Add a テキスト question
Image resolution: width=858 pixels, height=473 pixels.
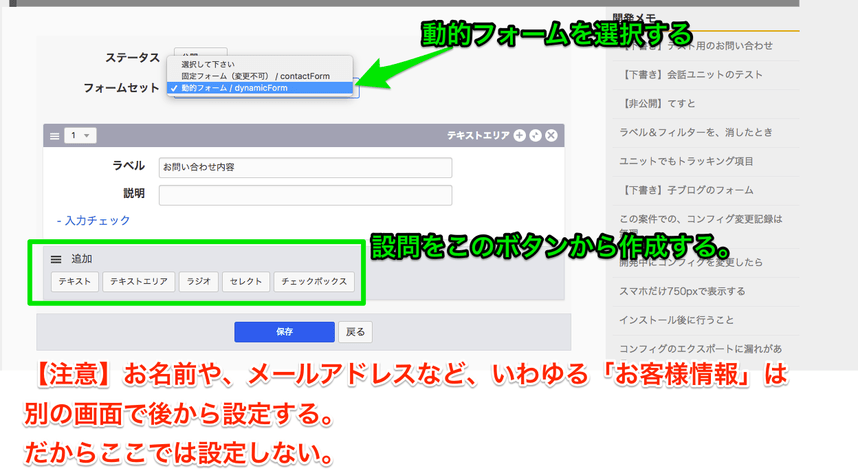click(x=76, y=282)
